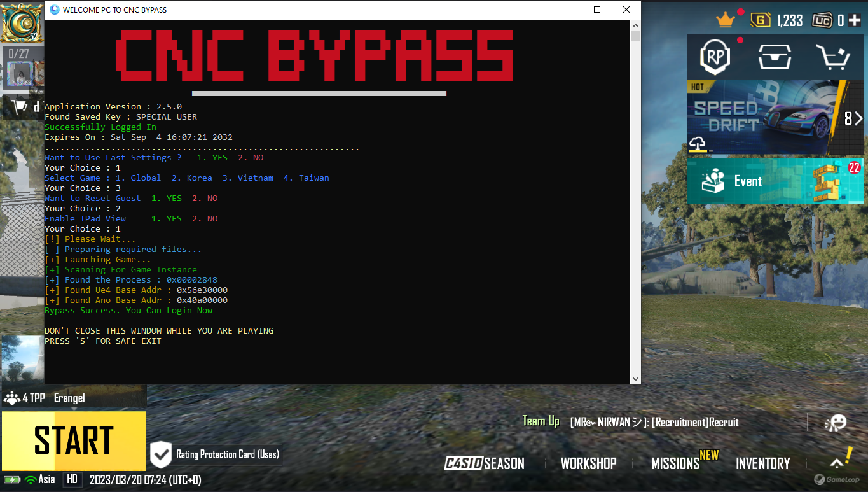Click the "Want to Reset Guest" line
Image resolution: width=868 pixels, height=492 pixels.
click(x=131, y=199)
